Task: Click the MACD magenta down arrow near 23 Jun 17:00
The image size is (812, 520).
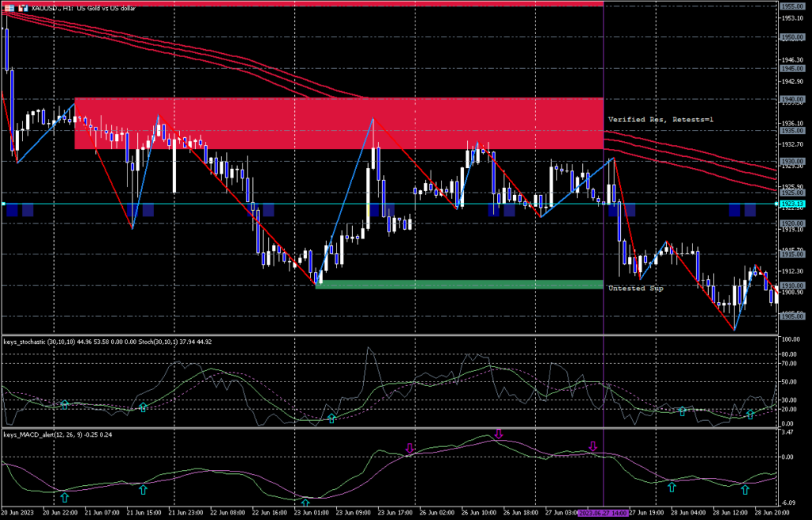Action: [x=410, y=448]
